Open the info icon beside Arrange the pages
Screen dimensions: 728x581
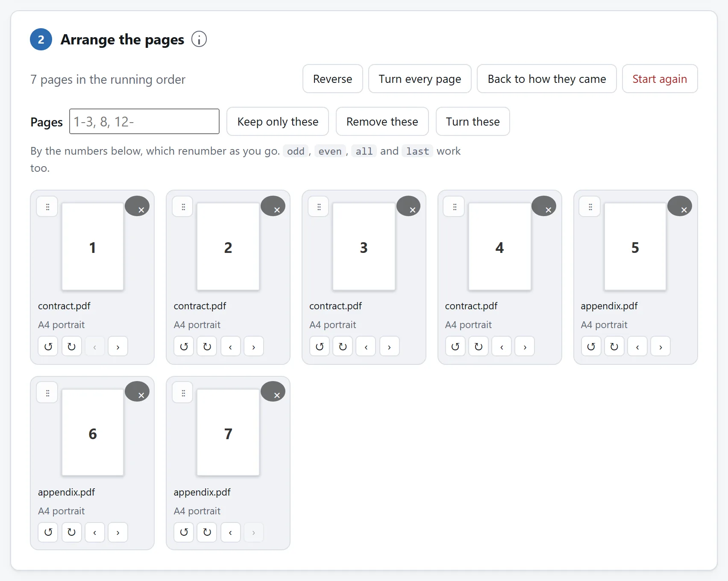[x=199, y=39]
